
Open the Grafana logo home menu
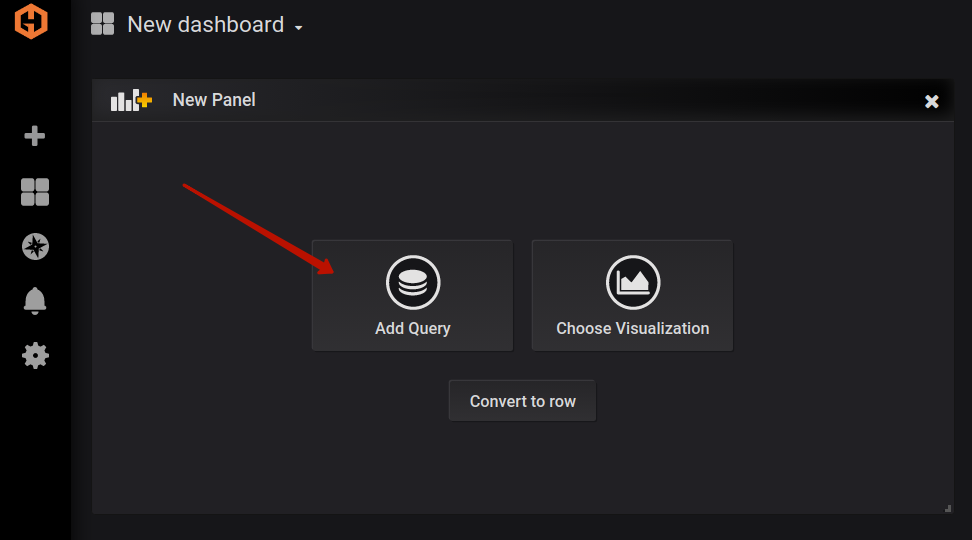coord(31,22)
